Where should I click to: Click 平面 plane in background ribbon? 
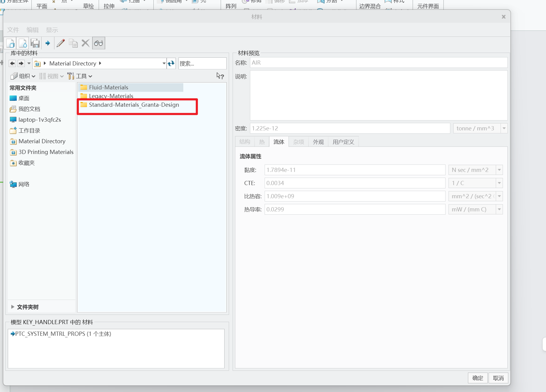coord(42,6)
